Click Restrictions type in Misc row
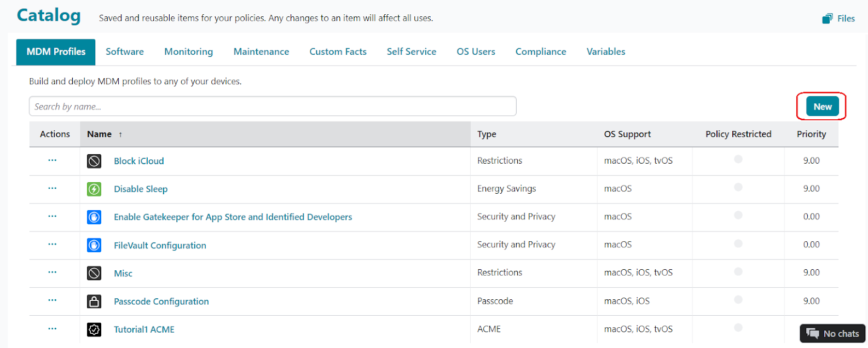This screenshot has height=348, width=868. click(500, 272)
